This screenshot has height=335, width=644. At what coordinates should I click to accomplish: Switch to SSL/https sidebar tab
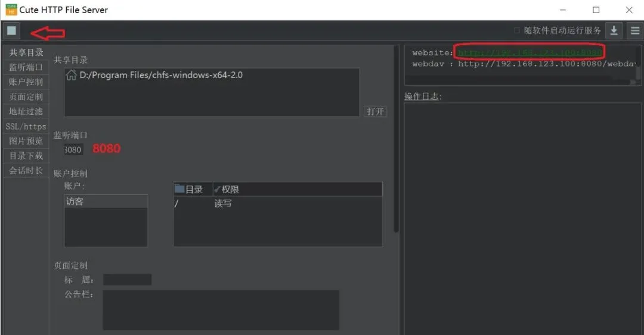click(x=26, y=126)
